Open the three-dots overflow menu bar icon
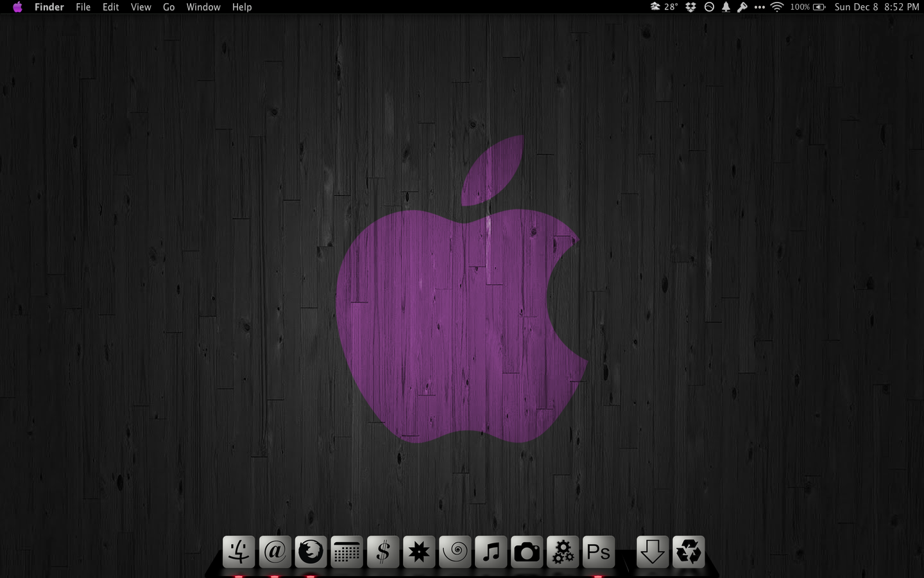The height and width of the screenshot is (578, 924). click(760, 7)
